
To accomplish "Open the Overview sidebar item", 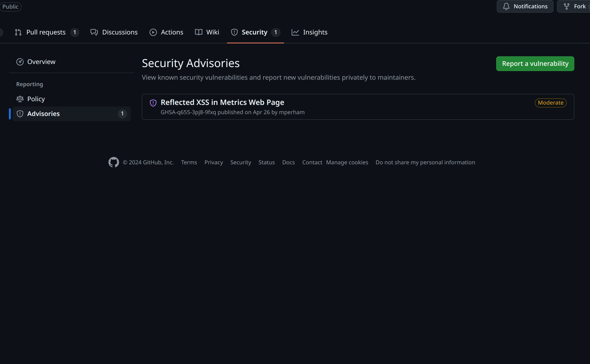I will [71, 62].
